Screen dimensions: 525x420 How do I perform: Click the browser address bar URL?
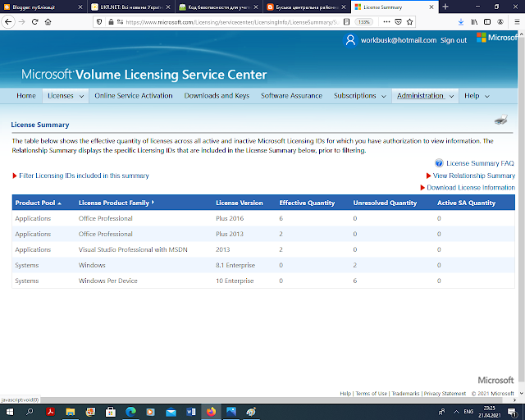point(231,22)
